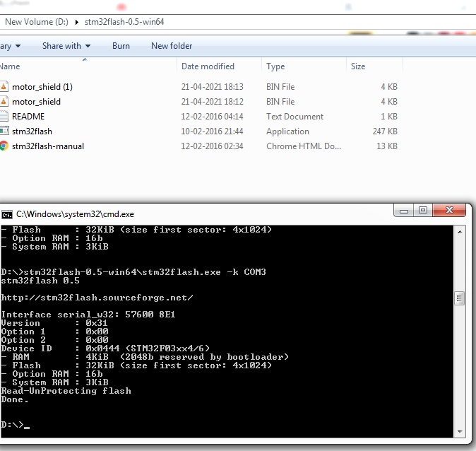Create a New folder from the toolbar
The image size is (476, 451).
[x=172, y=46]
